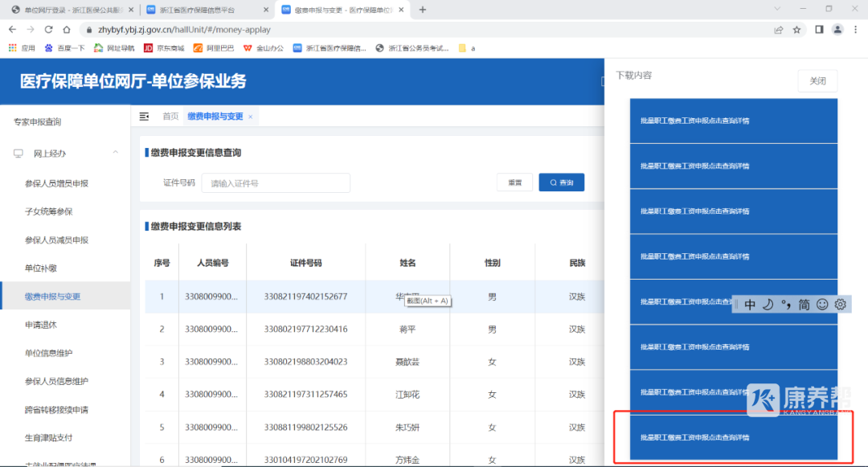
Task: Open 单位信息维护 in the sidebar
Action: click(49, 353)
